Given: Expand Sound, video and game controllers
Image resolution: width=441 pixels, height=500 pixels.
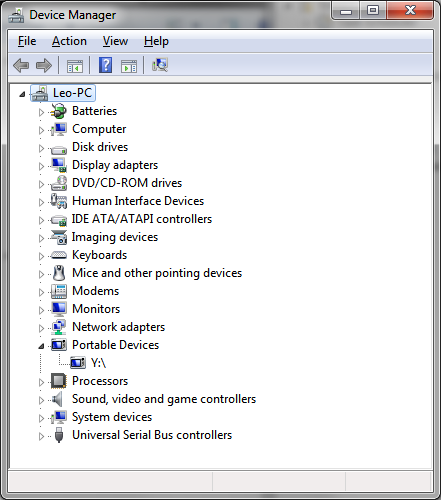Looking at the screenshot, I should (x=41, y=400).
